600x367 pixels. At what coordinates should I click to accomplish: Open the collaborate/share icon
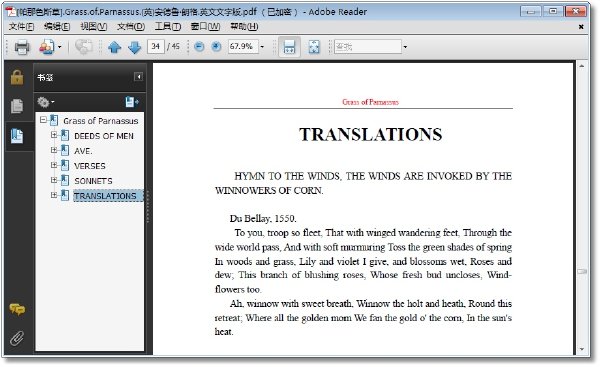[47, 47]
